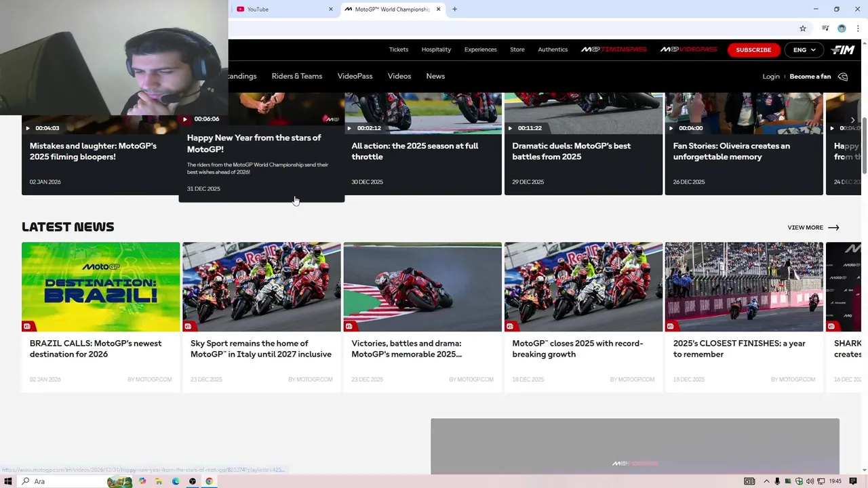Viewport: 868px width, 488px height.
Task: Play Mistakes and laughter bloopers video
Action: [x=28, y=128]
